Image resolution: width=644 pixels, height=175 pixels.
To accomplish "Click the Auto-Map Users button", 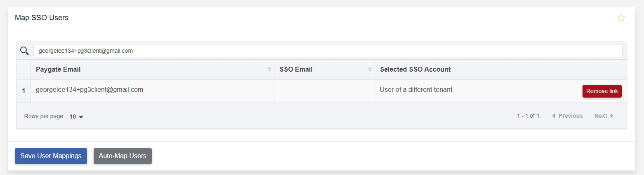I will click(123, 156).
